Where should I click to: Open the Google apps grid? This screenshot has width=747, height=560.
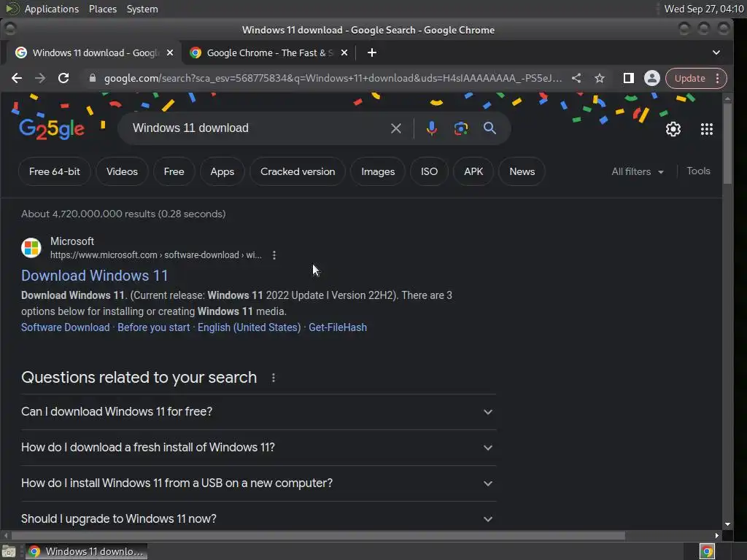[706, 129]
